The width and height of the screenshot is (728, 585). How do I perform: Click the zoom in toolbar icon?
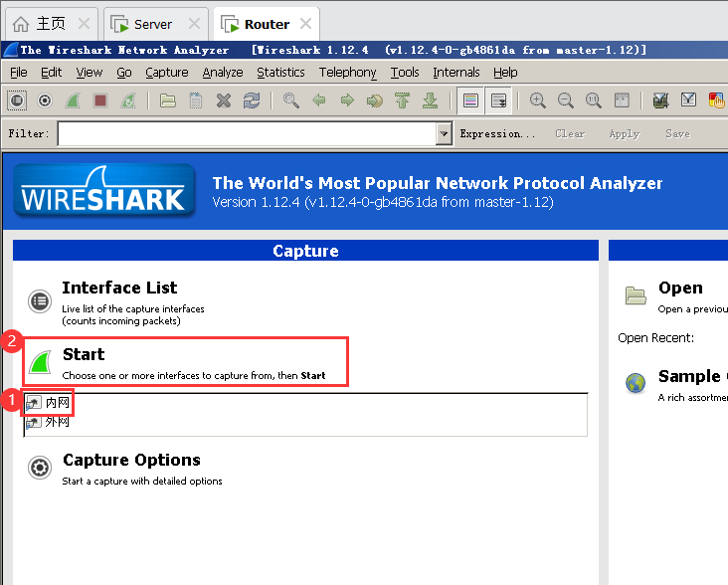[538, 100]
